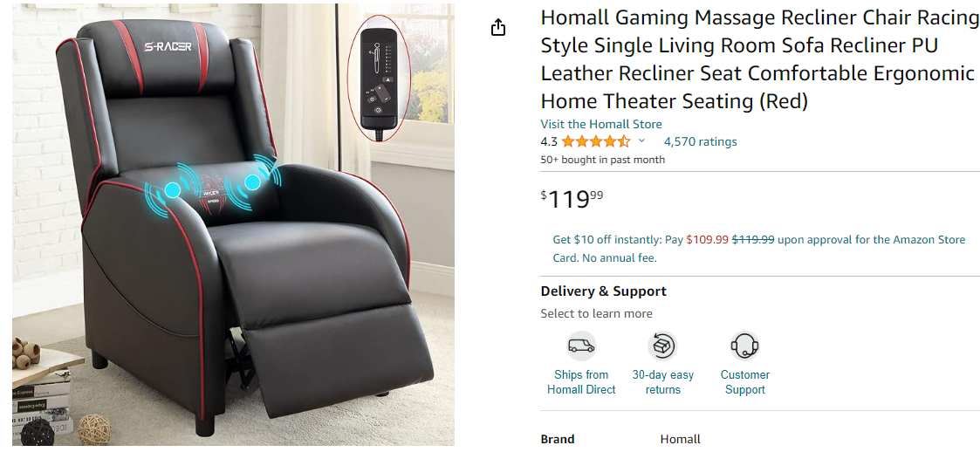This screenshot has height=452, width=980.
Task: Click the 30-day easy returns box icon
Action: click(x=662, y=346)
